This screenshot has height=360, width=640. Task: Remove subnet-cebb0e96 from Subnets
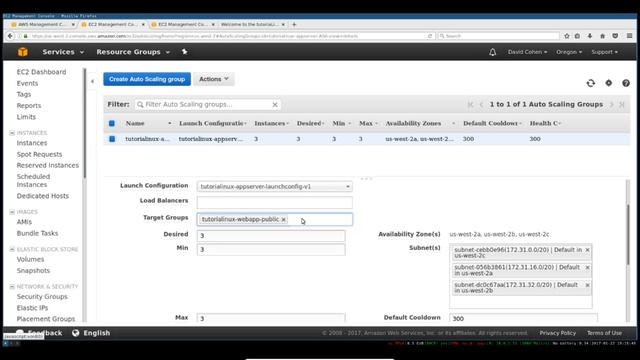[x=587, y=250]
